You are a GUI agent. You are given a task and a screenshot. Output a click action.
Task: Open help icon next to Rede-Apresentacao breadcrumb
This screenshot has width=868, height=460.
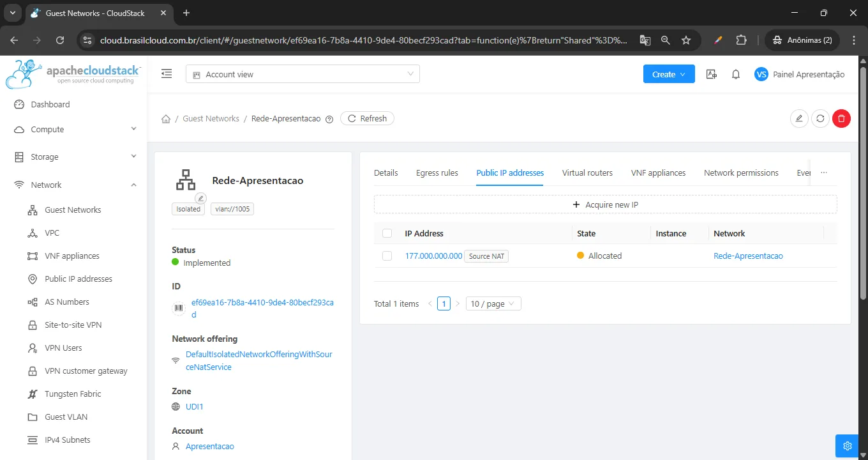(x=329, y=119)
